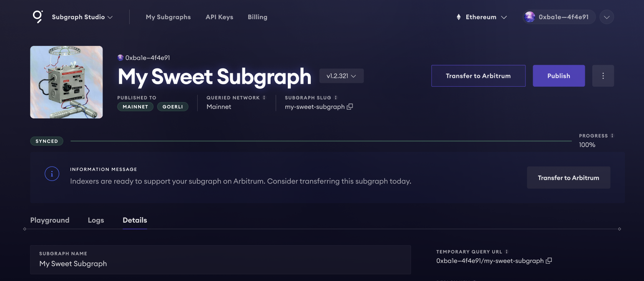Click info icon beside Subgraph Slug
The image size is (644, 281).
point(336,98)
